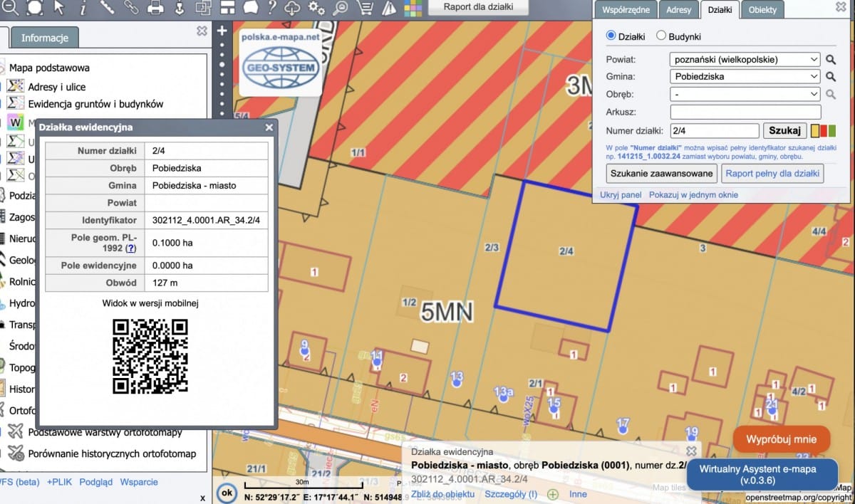
Task: Click the cloud download icon
Action: pyautogui.click(x=293, y=8)
